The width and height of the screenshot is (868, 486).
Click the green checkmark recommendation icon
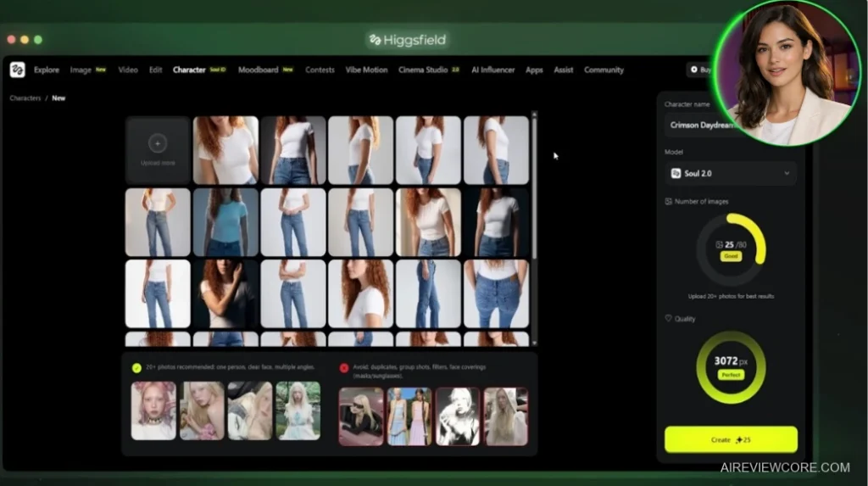136,368
